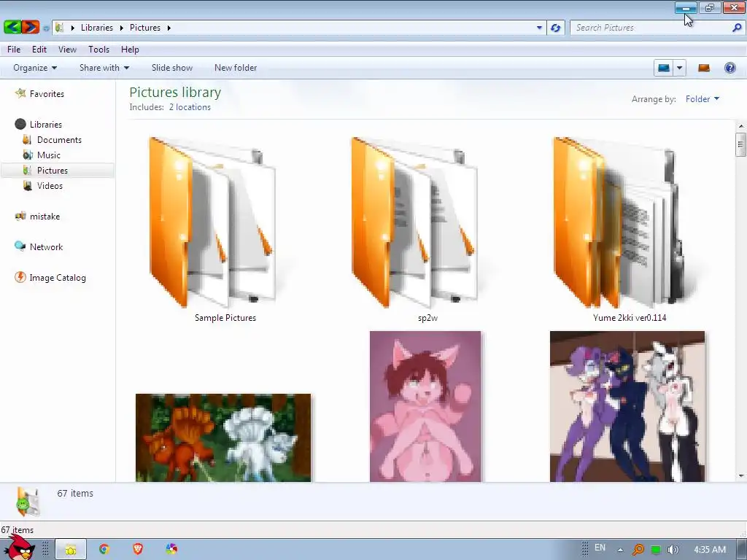Click the 2 locations link
This screenshot has width=747, height=560.
click(190, 107)
